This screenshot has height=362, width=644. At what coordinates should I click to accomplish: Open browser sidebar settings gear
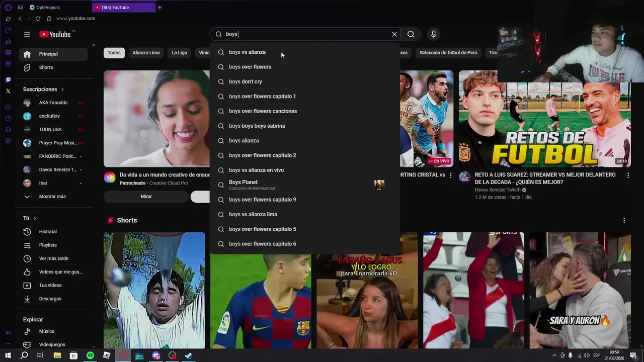[8, 141]
